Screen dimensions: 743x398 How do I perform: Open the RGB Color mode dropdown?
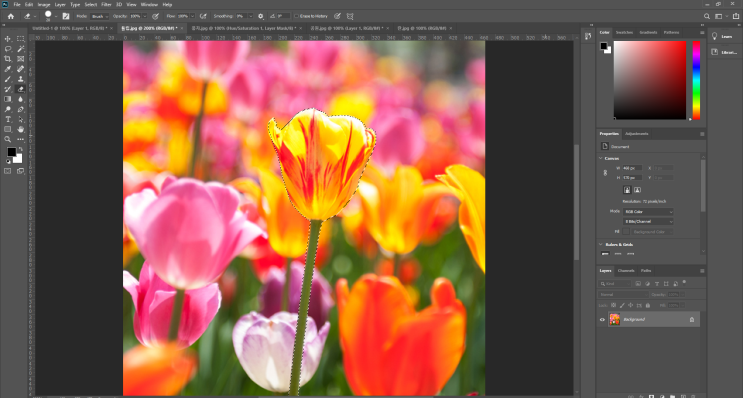pyautogui.click(x=648, y=212)
